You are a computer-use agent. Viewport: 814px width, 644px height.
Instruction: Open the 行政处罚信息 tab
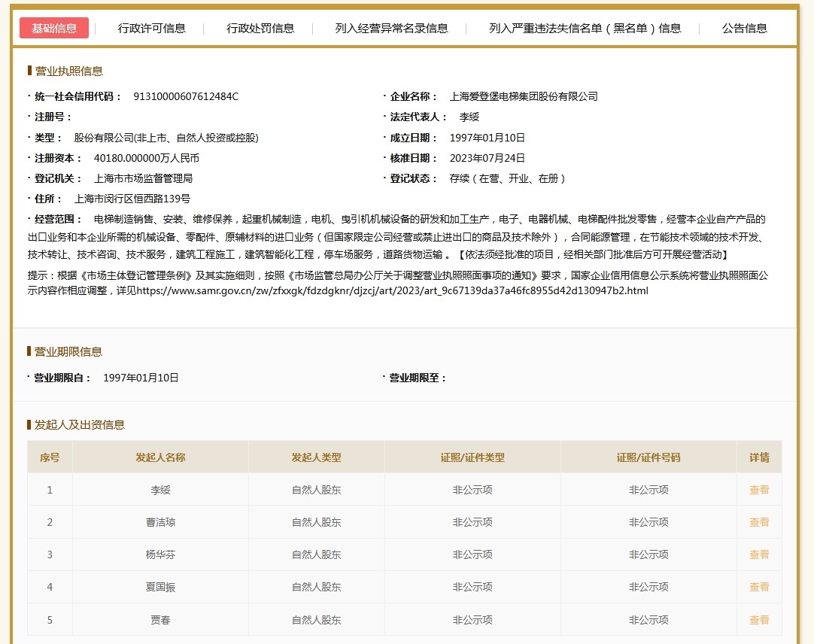260,29
